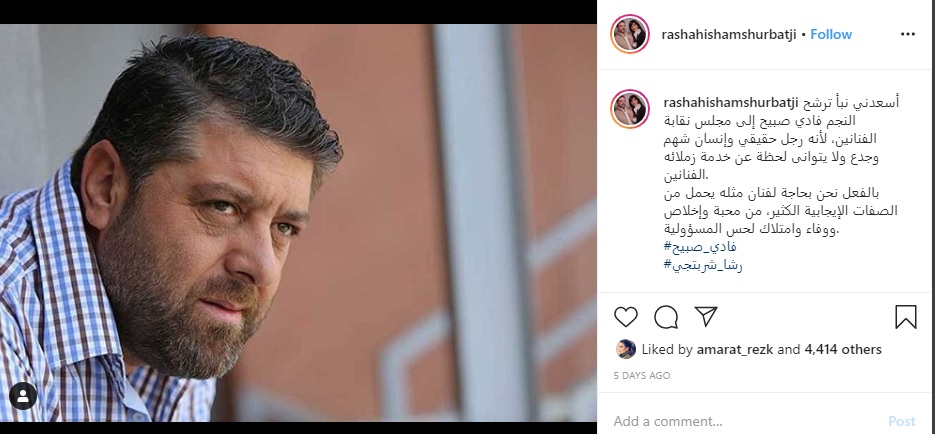
Task: Open amarat_rezk small avatar beside likes
Action: tap(626, 349)
